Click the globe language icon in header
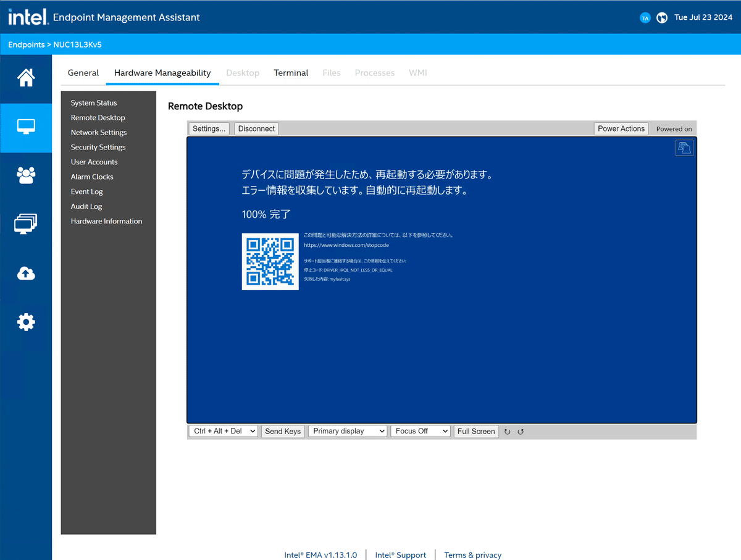The width and height of the screenshot is (741, 560). (x=662, y=18)
